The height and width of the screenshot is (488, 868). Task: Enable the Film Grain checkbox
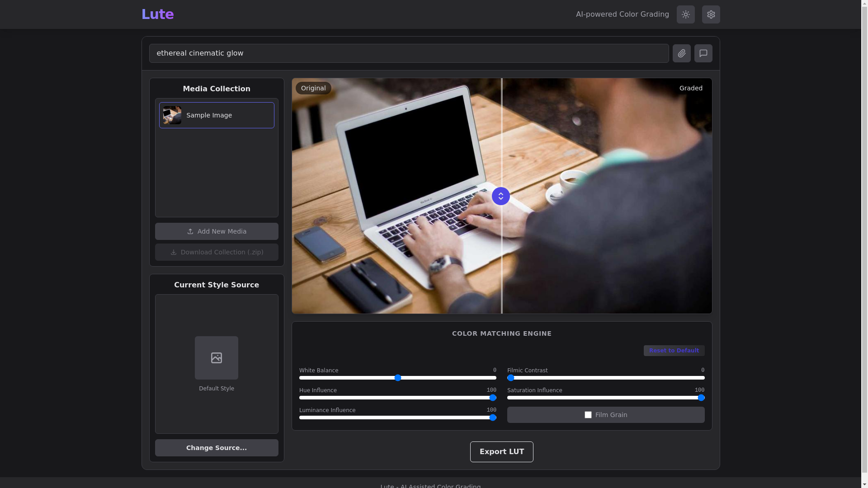(x=588, y=415)
